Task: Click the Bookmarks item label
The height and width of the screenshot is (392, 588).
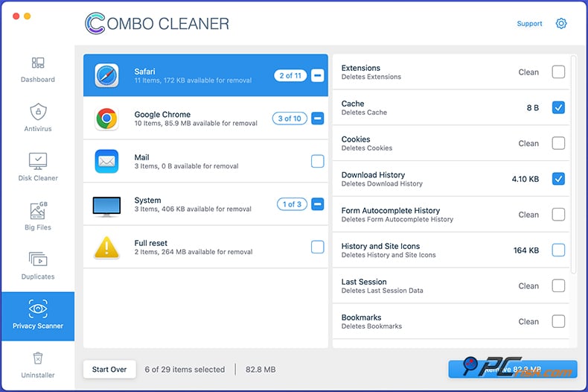Action: pos(361,317)
